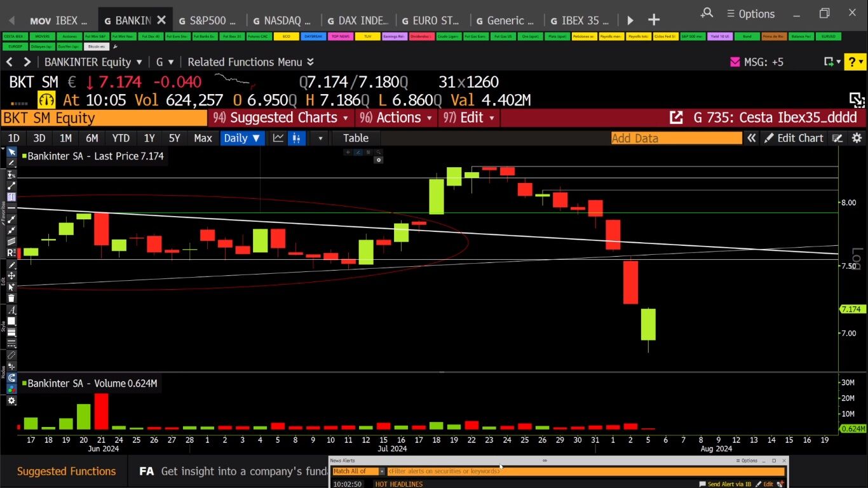868x488 pixels.
Task: Click the annotate pencil icon beside Edit Chart
Action: [x=837, y=138]
